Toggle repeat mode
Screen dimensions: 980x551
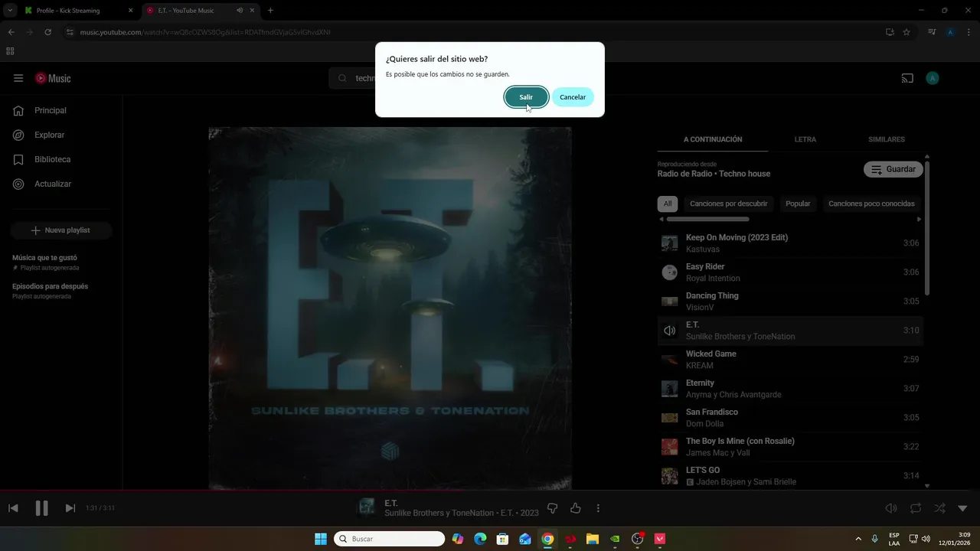916,508
